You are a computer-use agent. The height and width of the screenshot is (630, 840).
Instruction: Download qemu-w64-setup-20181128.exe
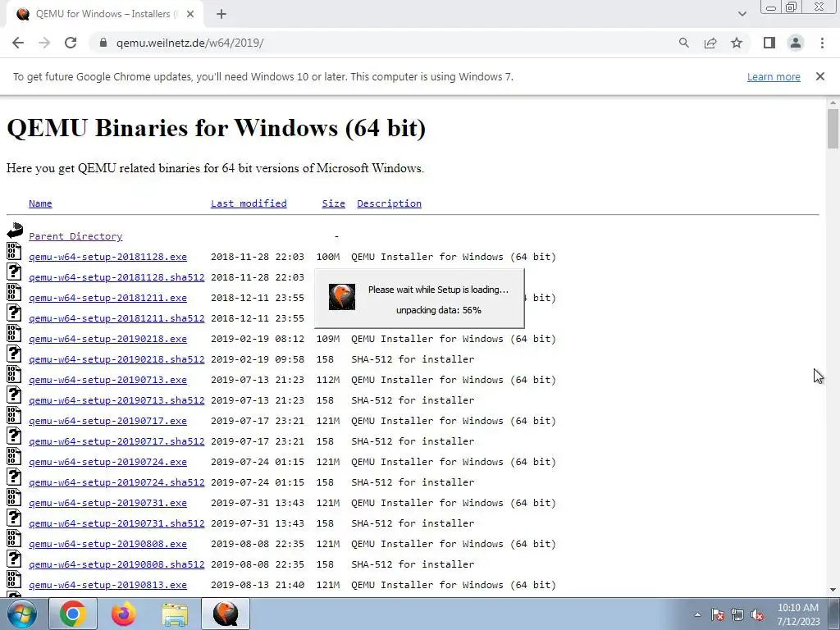(x=107, y=257)
